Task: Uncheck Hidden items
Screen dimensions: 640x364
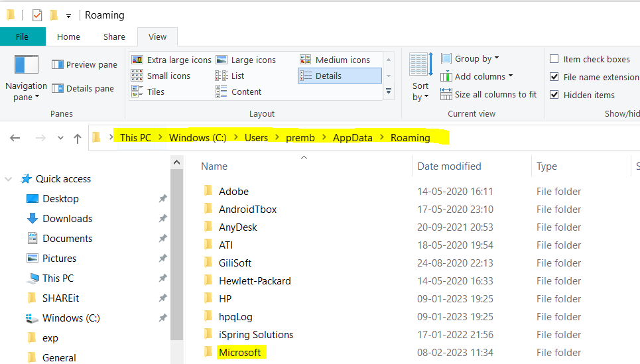Action: coord(554,95)
